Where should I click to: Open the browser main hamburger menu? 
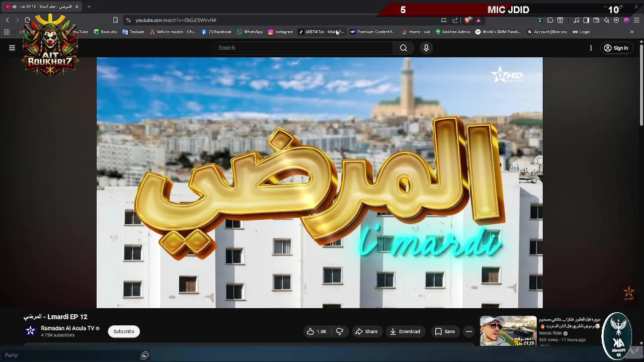636,20
